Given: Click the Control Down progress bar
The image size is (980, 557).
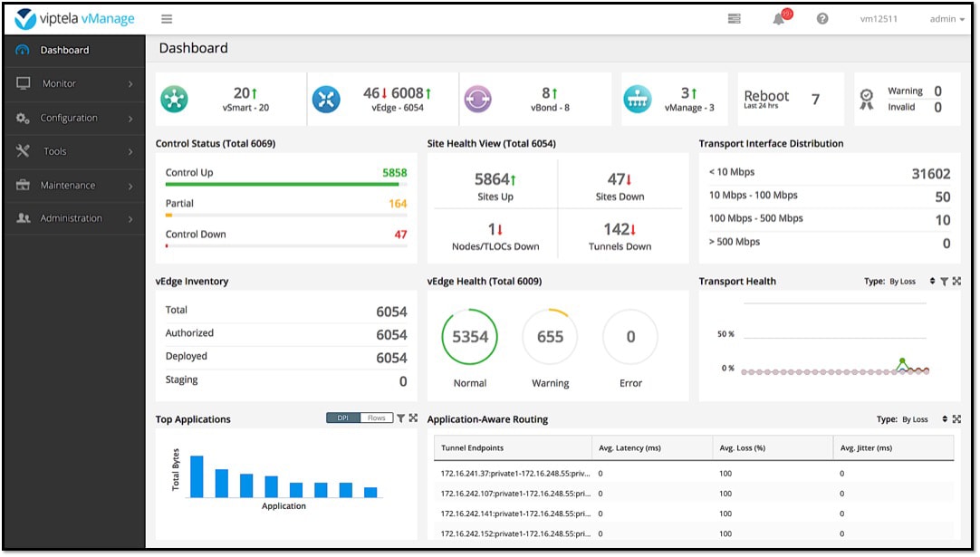Looking at the screenshot, I should click(286, 246).
